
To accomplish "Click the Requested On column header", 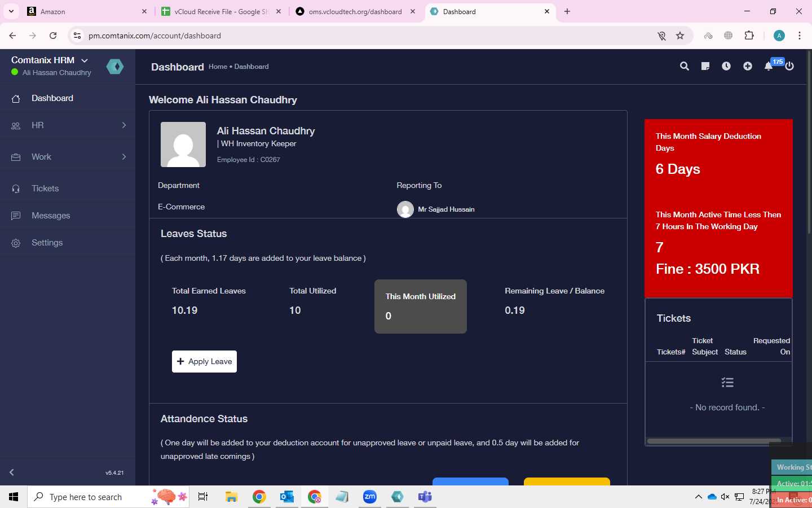I will pyautogui.click(x=772, y=346).
